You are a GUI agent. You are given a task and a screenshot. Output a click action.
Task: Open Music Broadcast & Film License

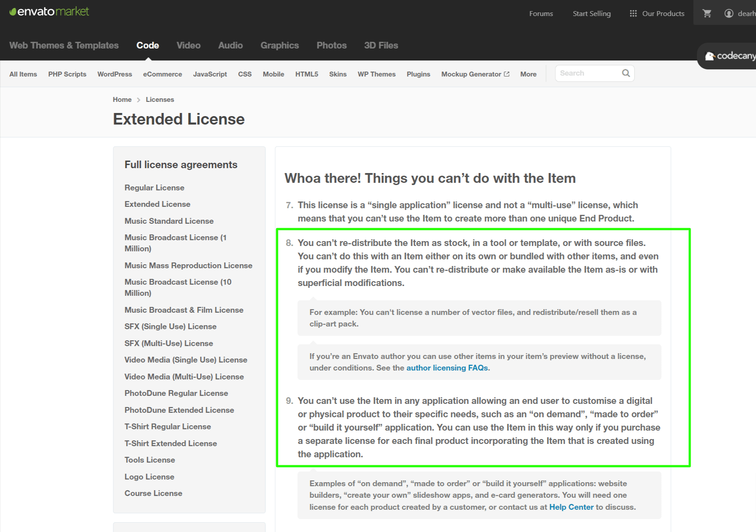point(184,310)
